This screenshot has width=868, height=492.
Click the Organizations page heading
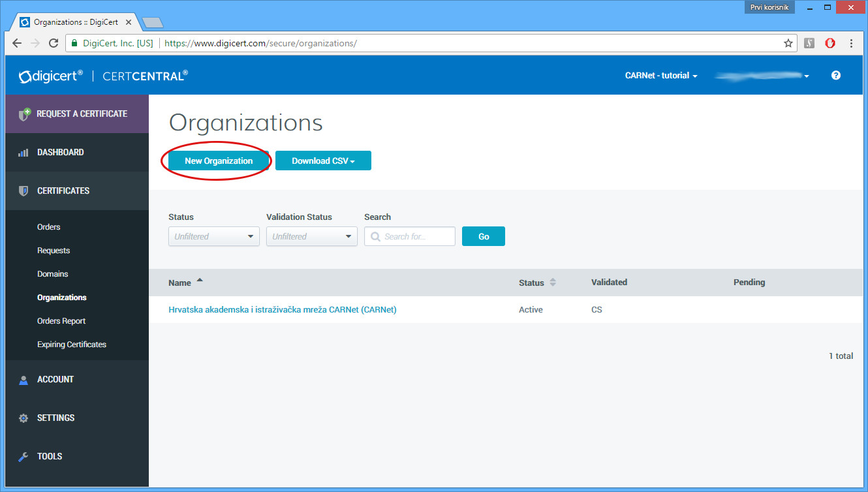point(246,123)
